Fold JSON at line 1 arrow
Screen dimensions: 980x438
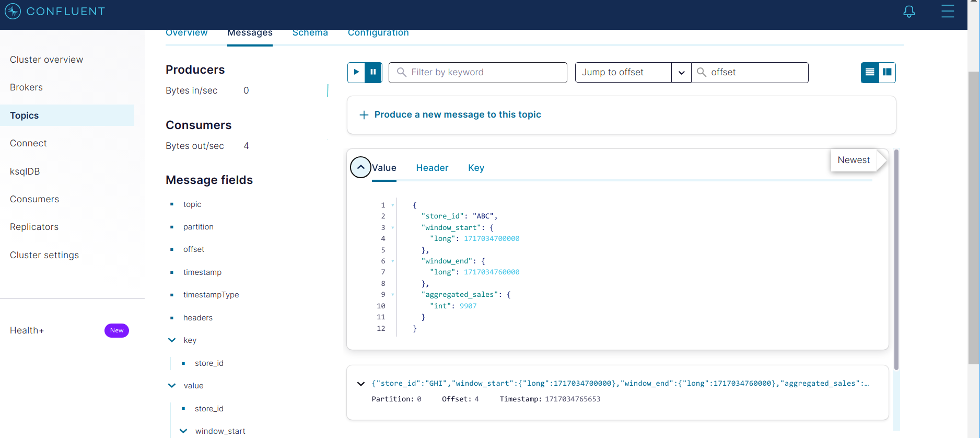pos(393,205)
